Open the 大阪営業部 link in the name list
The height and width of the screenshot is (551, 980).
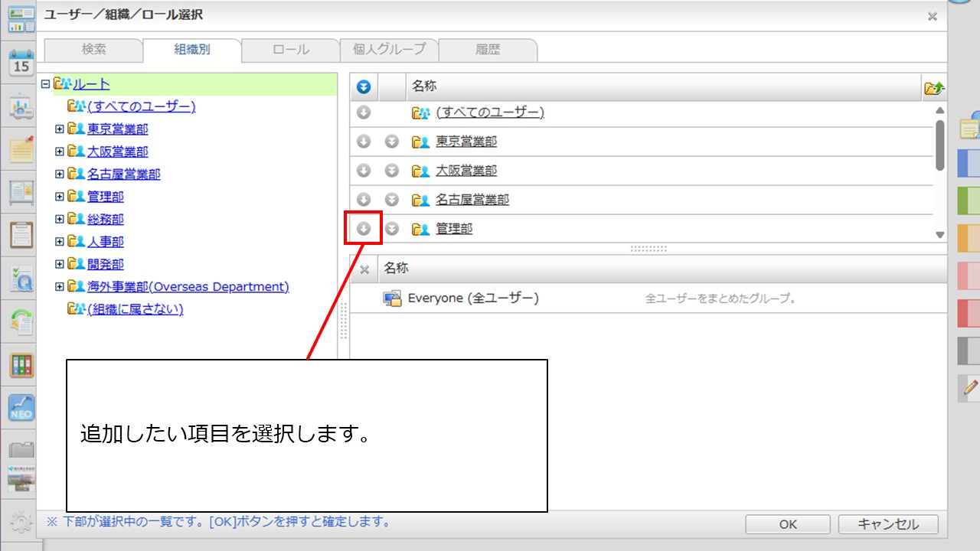click(466, 171)
